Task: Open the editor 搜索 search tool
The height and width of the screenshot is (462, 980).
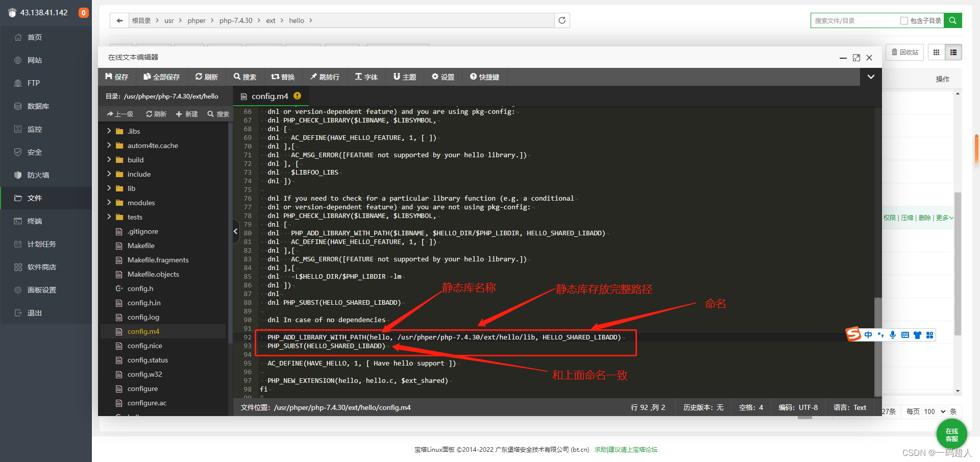Action: coord(245,77)
